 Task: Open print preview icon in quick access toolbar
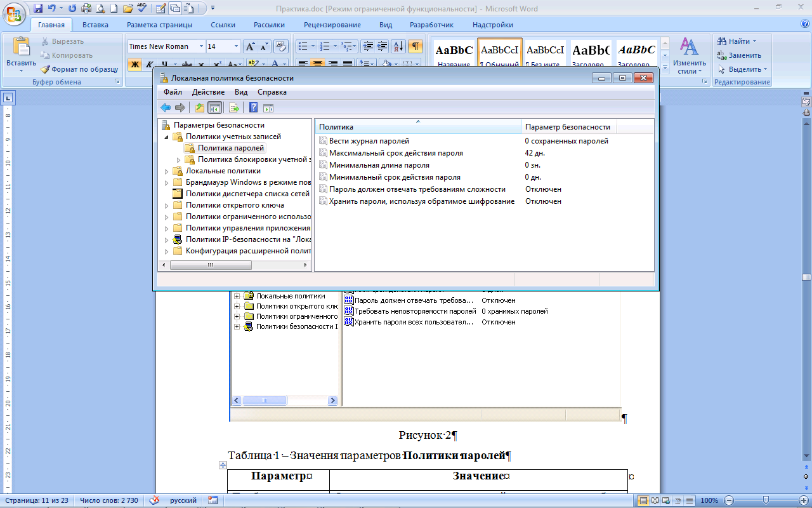[100, 9]
